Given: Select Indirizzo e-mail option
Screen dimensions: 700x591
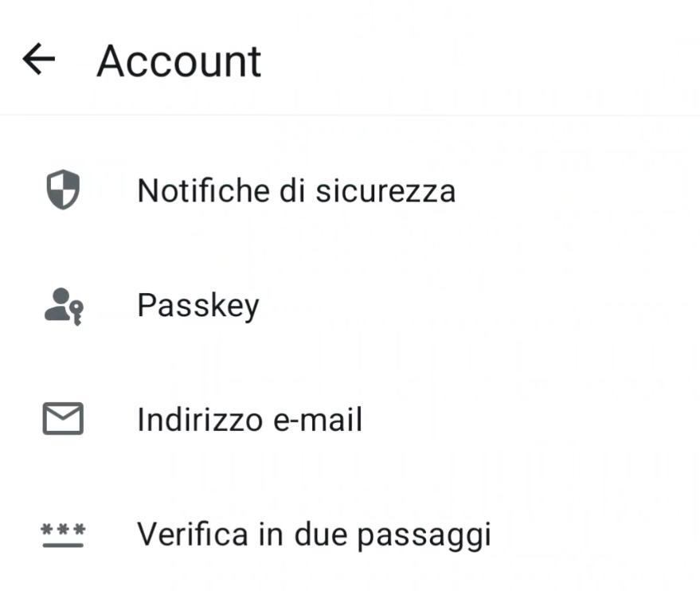Looking at the screenshot, I should pos(249,420).
